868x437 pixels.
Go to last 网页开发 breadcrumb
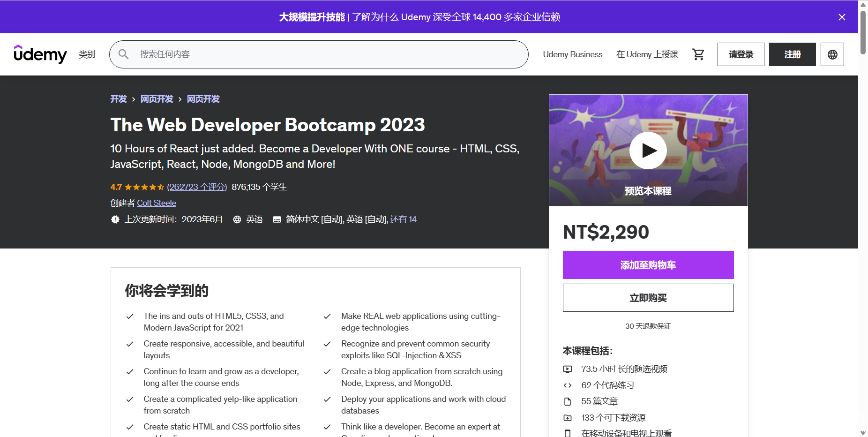[x=203, y=99]
